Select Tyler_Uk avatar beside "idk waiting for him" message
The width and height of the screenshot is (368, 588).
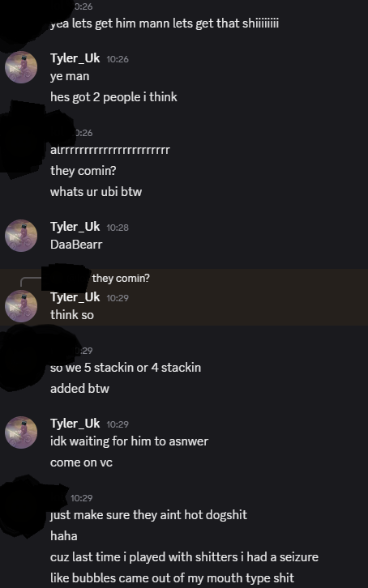[x=21, y=432]
